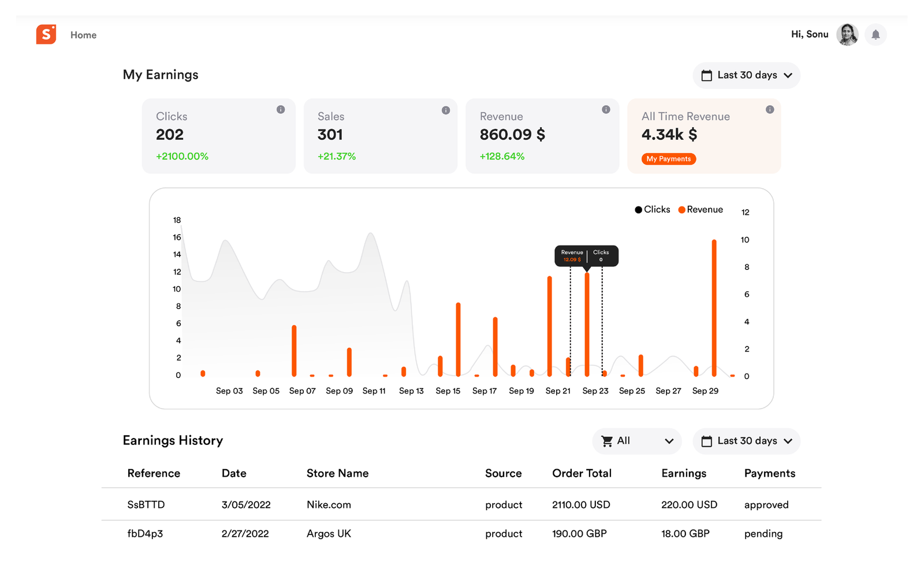Open the Sonu profile avatar
The width and height of the screenshot is (924, 572).
(x=847, y=35)
